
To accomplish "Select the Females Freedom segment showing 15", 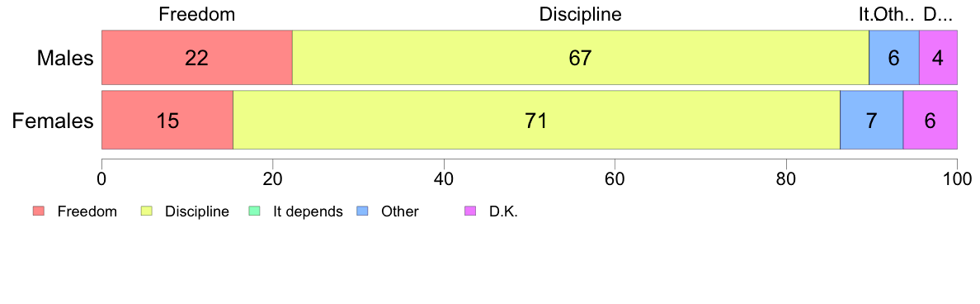I will pos(167,120).
